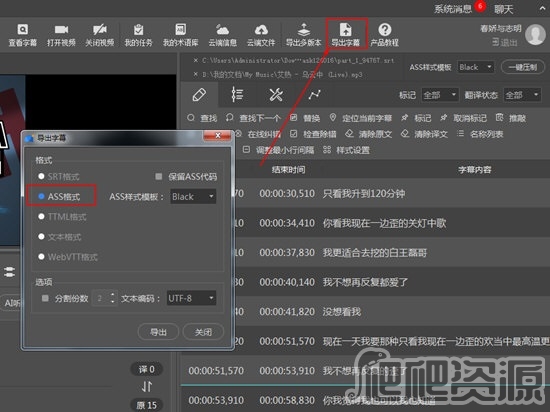Click 取消标记 tool
This screenshot has height=412, width=550.
pyautogui.click(x=463, y=118)
